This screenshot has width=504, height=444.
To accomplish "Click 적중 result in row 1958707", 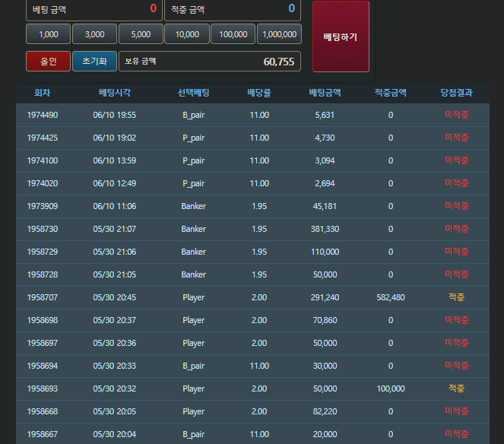I will coord(456,297).
